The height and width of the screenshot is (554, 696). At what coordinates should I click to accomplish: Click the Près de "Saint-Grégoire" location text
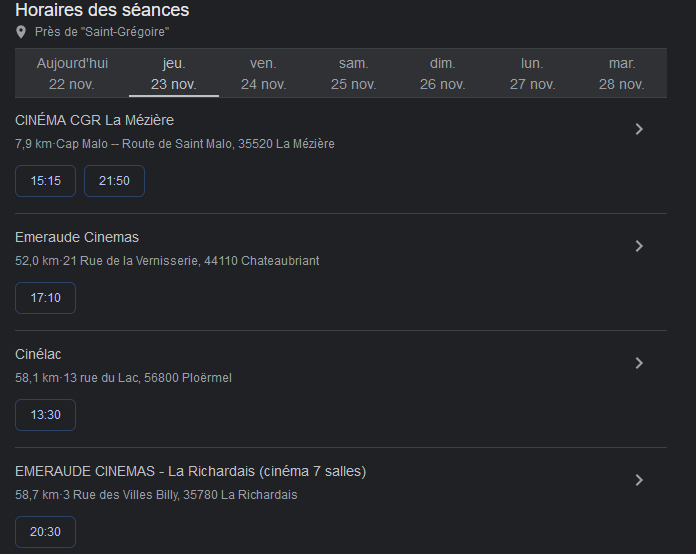(x=101, y=32)
